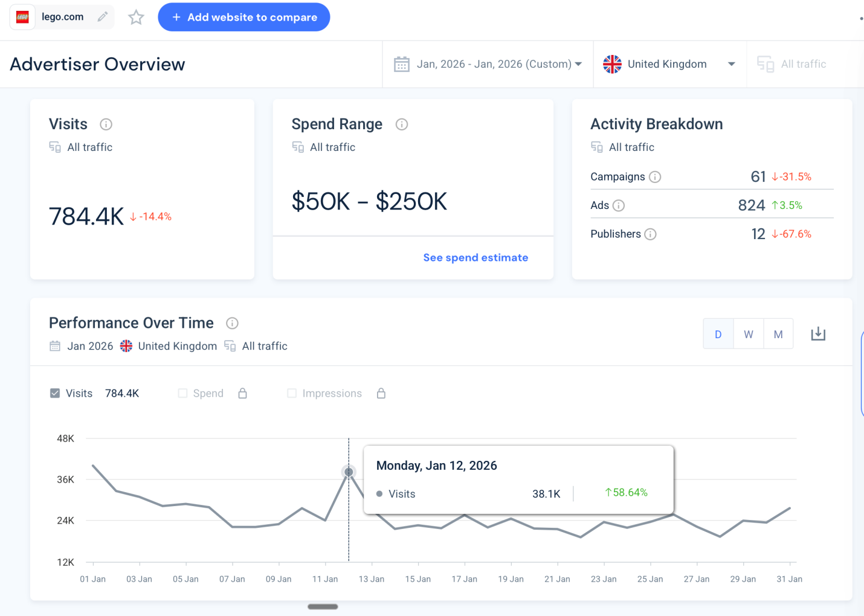This screenshot has height=616, width=864.
Task: Expand the United Kingdom country dropdown
Action: (x=669, y=64)
